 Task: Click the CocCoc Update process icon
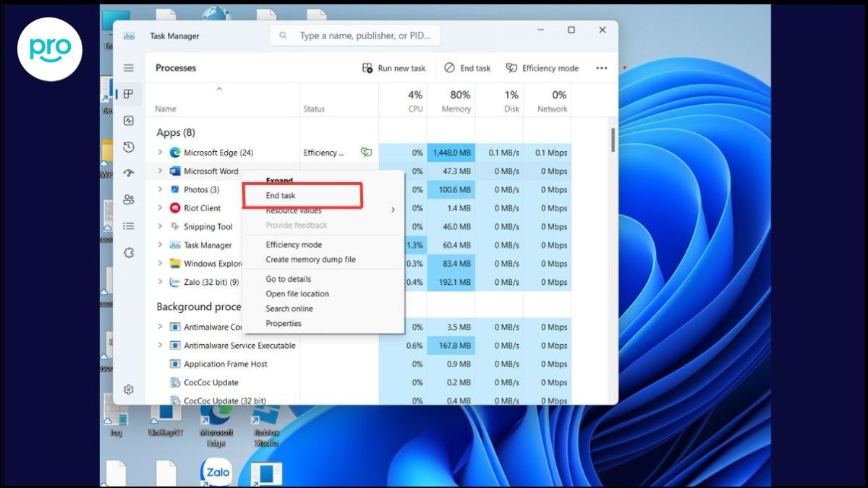(174, 382)
